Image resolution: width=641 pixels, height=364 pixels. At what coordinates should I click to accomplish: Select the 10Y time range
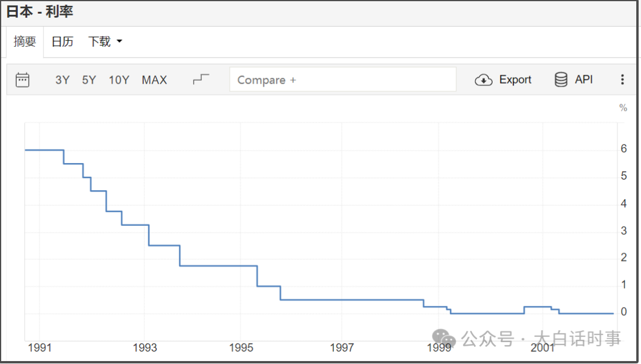[x=119, y=80]
